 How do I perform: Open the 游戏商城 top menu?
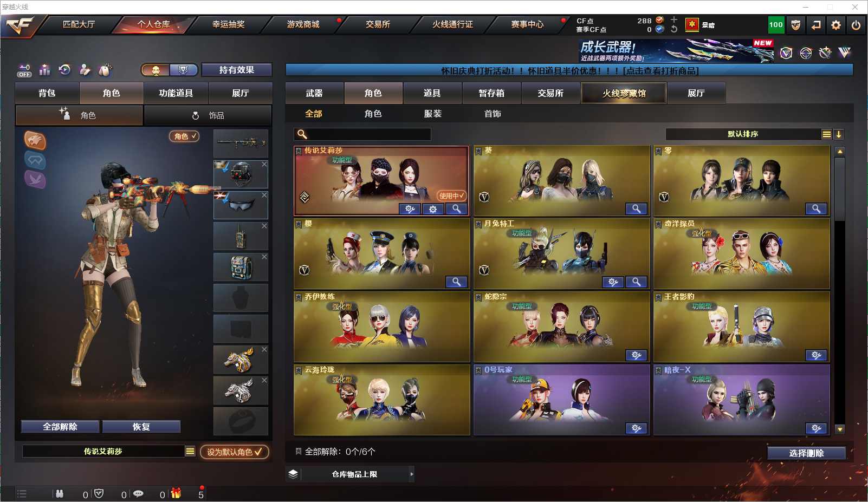[303, 24]
